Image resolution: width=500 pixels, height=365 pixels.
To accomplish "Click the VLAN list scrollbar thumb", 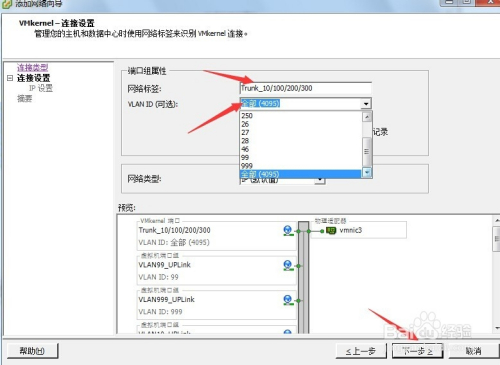I will (x=367, y=152).
